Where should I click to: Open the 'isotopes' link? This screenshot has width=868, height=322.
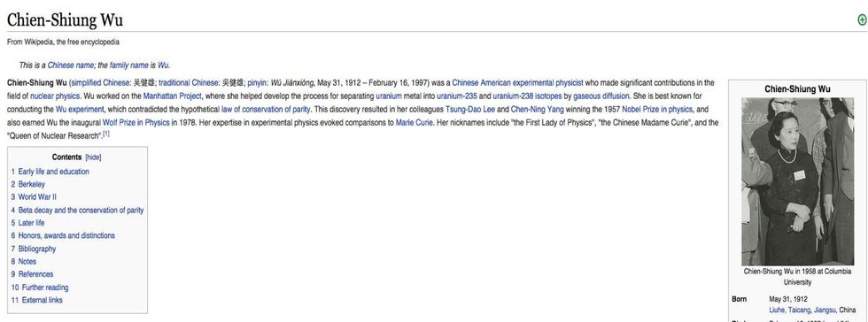click(548, 96)
